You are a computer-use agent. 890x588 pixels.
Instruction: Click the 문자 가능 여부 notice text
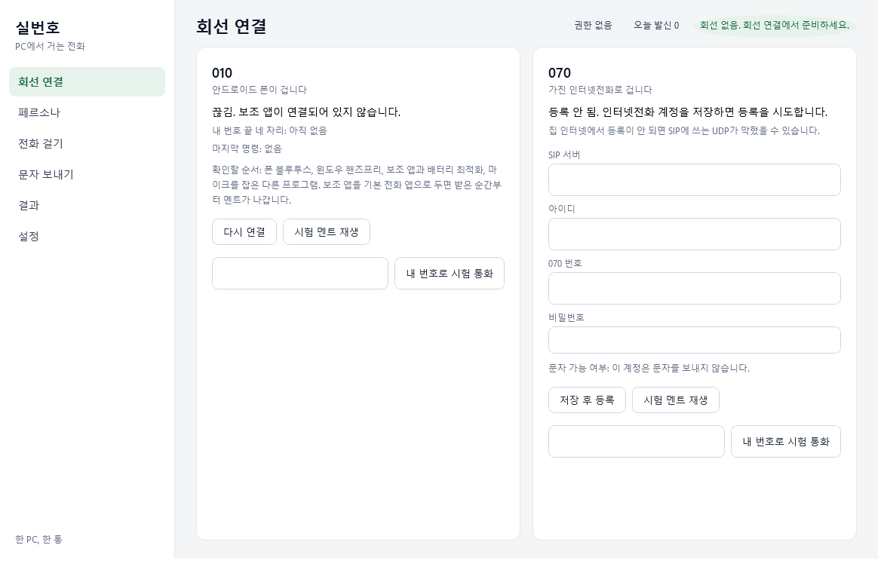[x=649, y=368]
